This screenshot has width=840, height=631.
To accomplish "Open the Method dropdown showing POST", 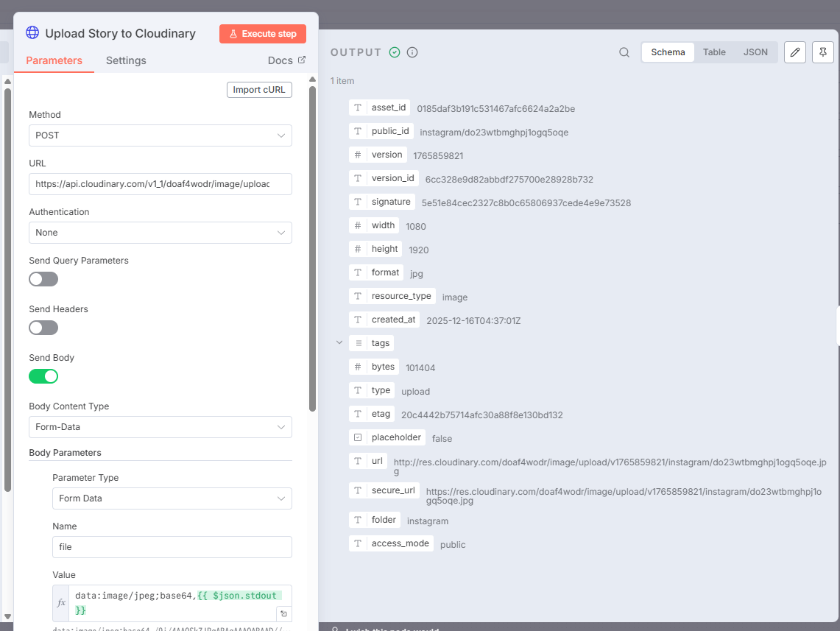I will click(160, 135).
